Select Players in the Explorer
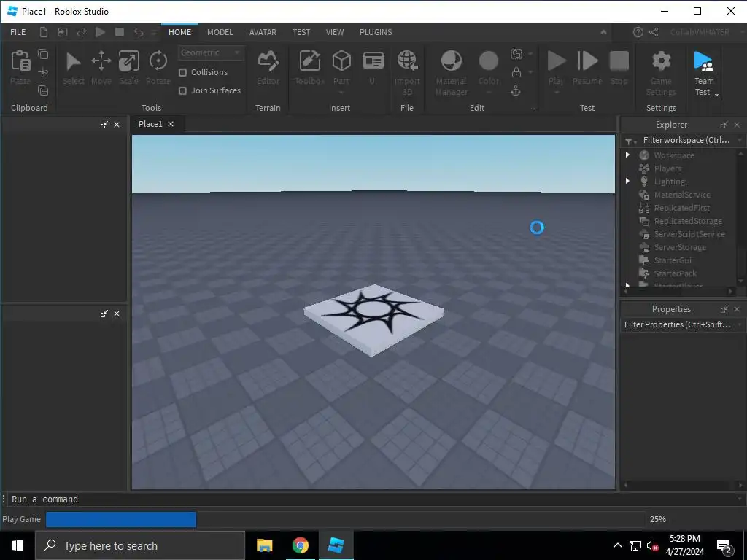This screenshot has width=747, height=560. [x=667, y=168]
